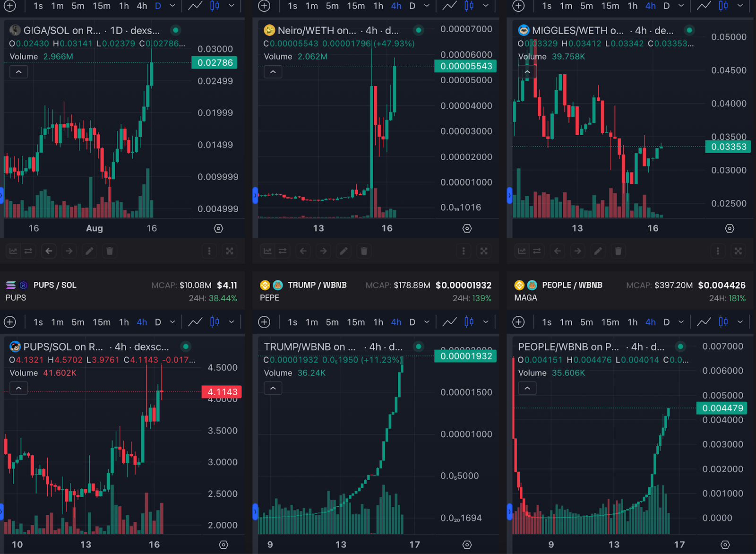
Task: Open settings gear on TRUMP/WBNB chart
Action: coord(467,545)
